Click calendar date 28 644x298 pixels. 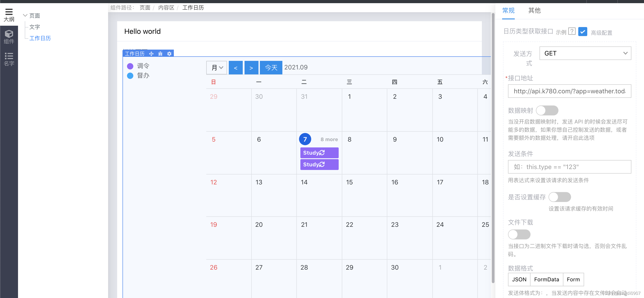point(304,267)
